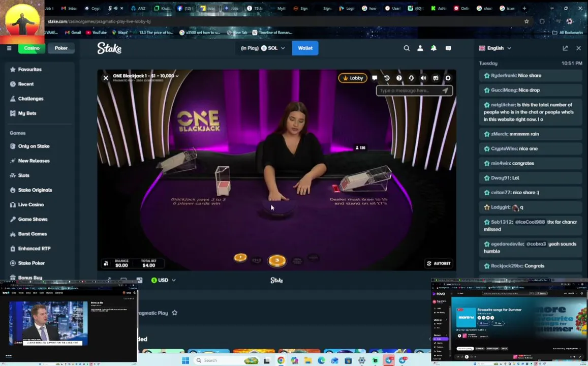Open Enhanced RTP category

(x=30, y=249)
